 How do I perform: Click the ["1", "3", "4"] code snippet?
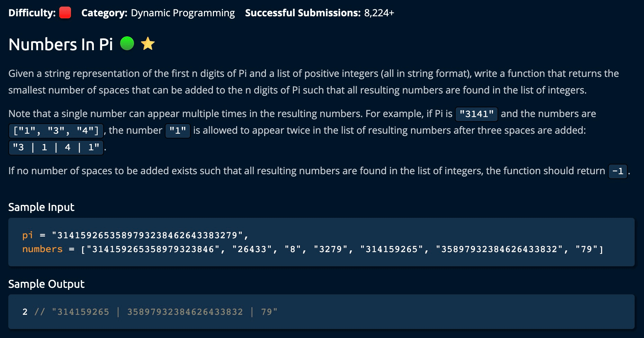coord(56,131)
